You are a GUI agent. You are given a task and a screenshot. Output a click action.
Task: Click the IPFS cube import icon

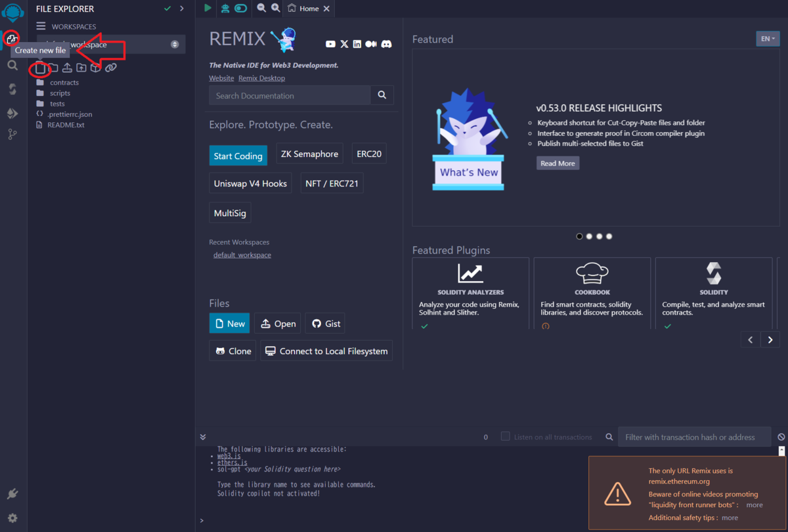(95, 68)
